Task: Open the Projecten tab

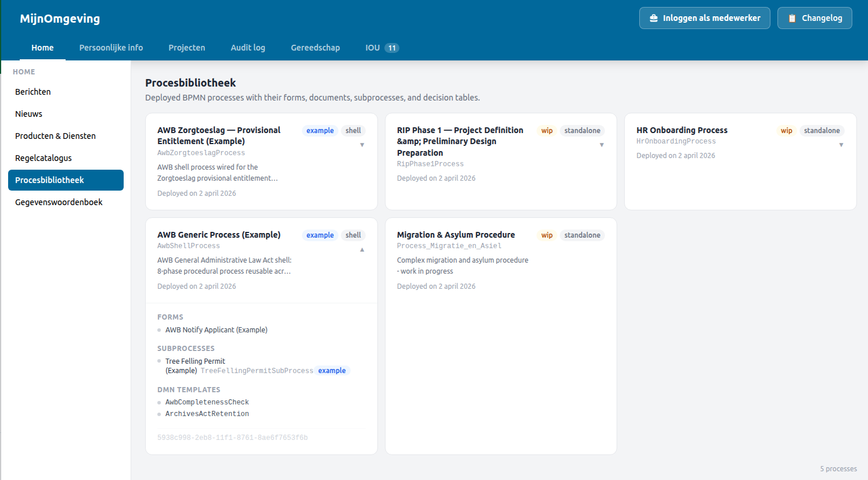Action: click(x=186, y=48)
